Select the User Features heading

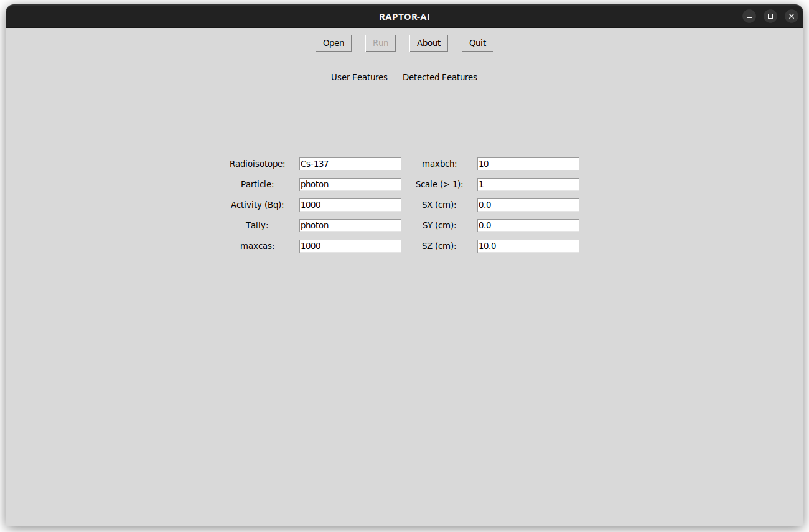(x=359, y=77)
